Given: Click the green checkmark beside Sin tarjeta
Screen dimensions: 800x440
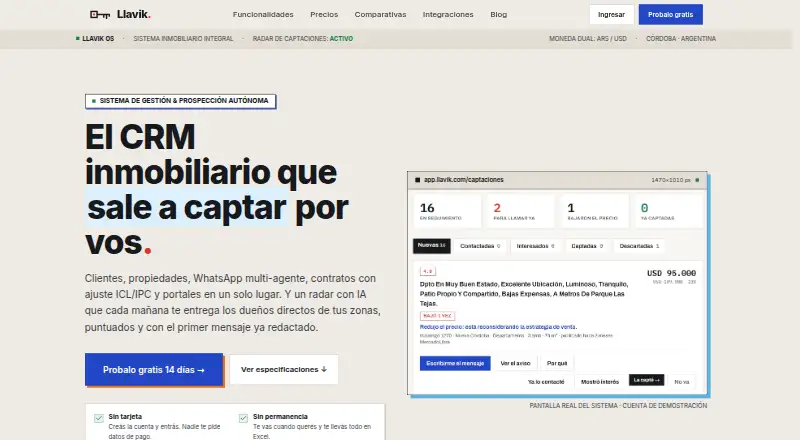Looking at the screenshot, I should coord(98,418).
